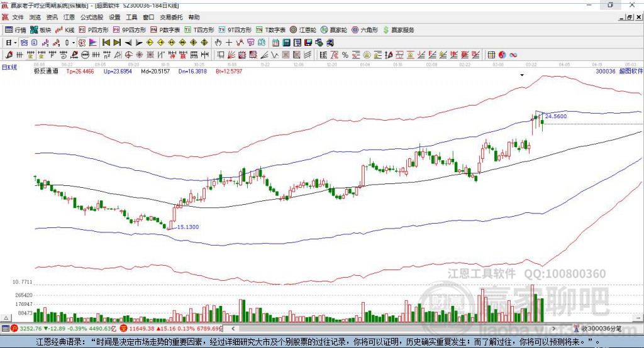Image resolution: width=644 pixels, height=348 pixels.
Task: Click the Md=20.5157 indicator value
Action: coord(155,72)
